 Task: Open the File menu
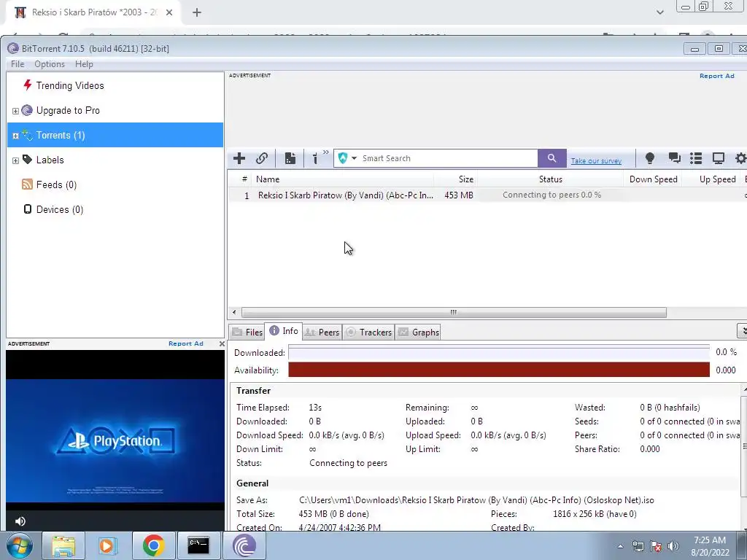[x=18, y=64]
